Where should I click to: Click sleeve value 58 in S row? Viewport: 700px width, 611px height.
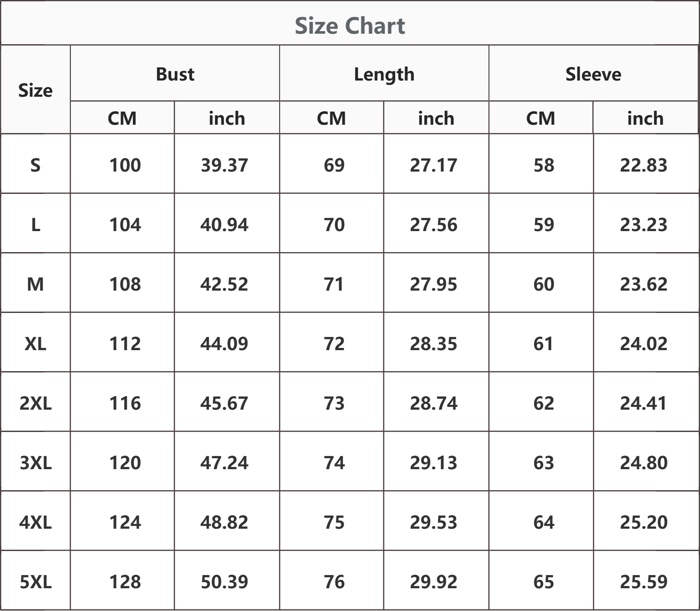(x=544, y=165)
